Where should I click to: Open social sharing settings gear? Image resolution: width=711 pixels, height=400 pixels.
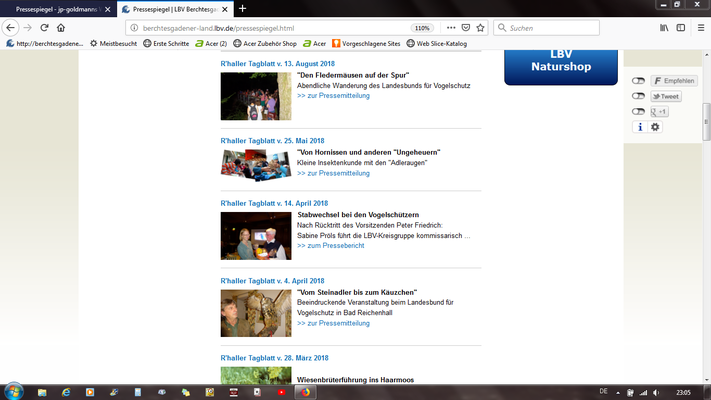pos(655,127)
